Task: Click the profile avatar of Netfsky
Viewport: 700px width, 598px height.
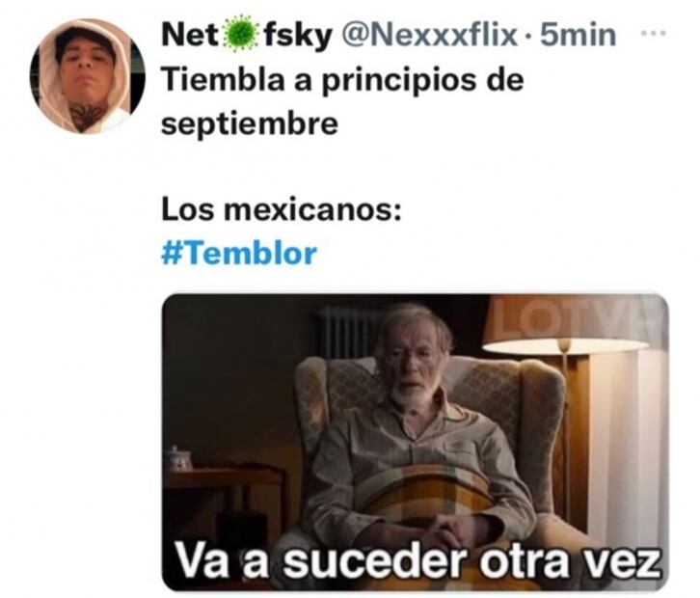Action: (x=88, y=76)
